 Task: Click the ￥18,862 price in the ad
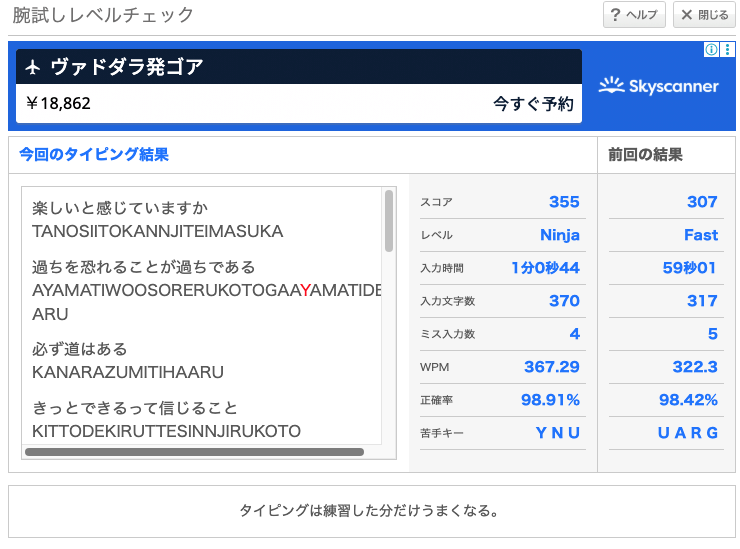58,103
